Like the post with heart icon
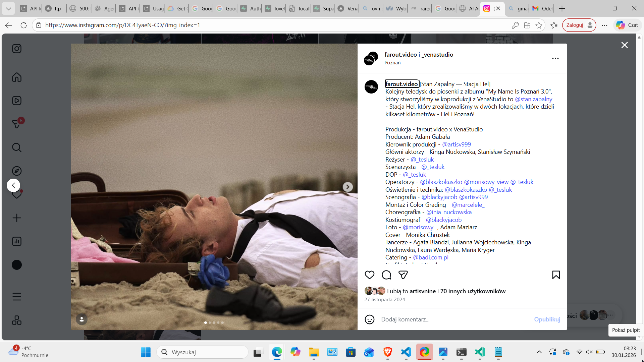The width and height of the screenshot is (644, 362). 369,275
